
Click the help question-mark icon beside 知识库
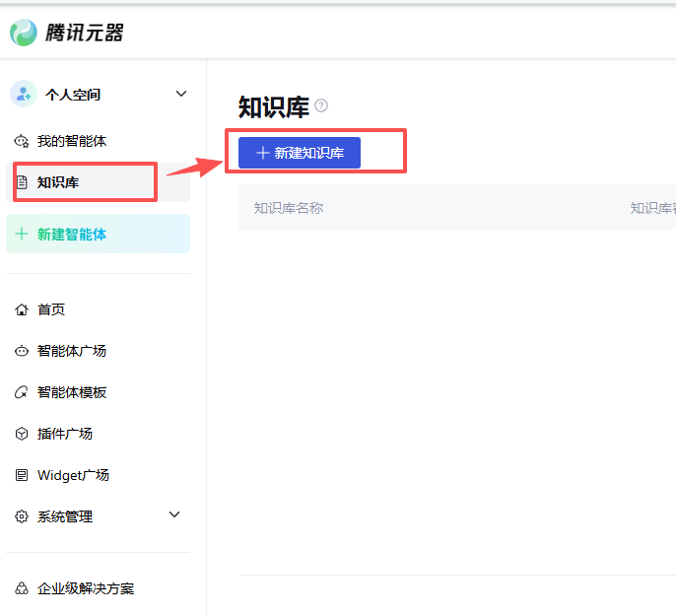pos(321,105)
